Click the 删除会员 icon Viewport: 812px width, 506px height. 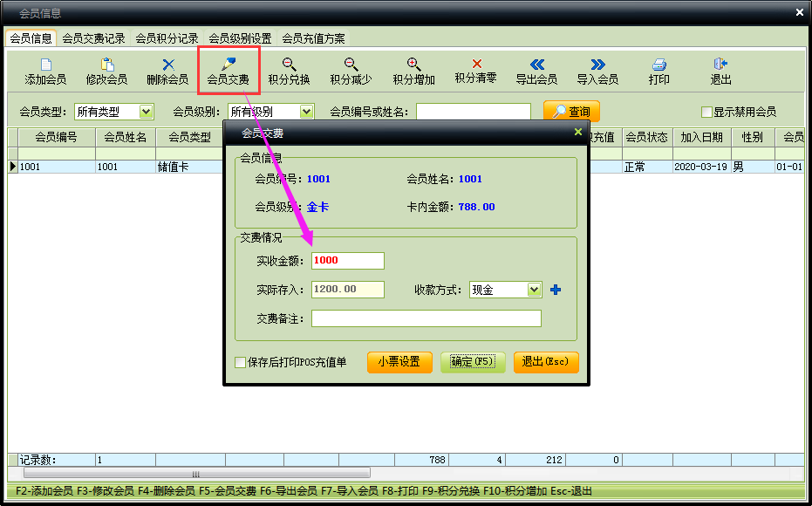(167, 65)
